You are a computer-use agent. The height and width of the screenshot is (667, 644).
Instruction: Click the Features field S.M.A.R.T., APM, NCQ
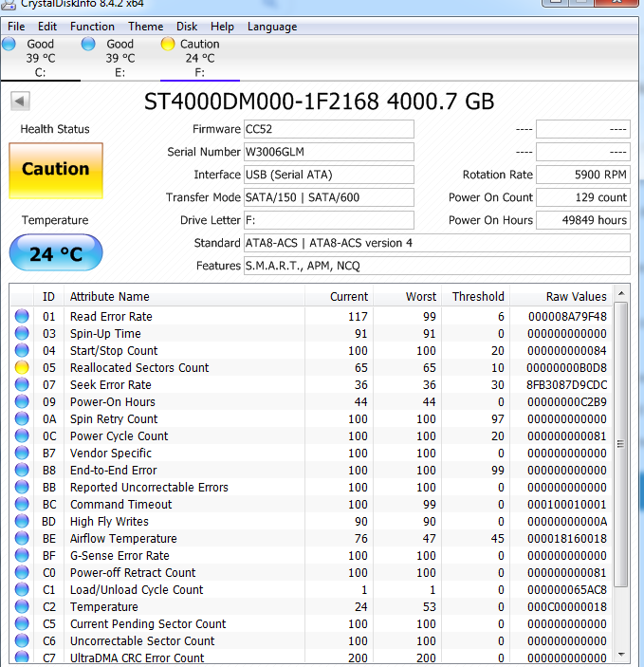[x=436, y=266]
